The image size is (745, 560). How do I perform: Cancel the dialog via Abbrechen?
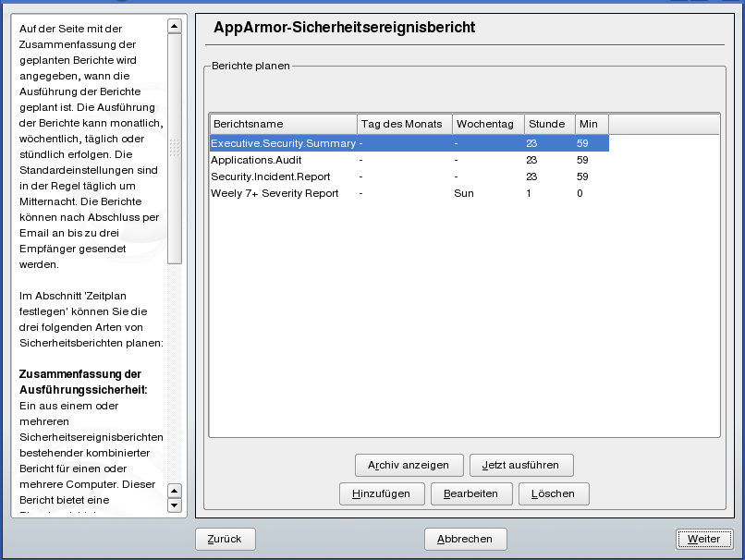pyautogui.click(x=465, y=539)
